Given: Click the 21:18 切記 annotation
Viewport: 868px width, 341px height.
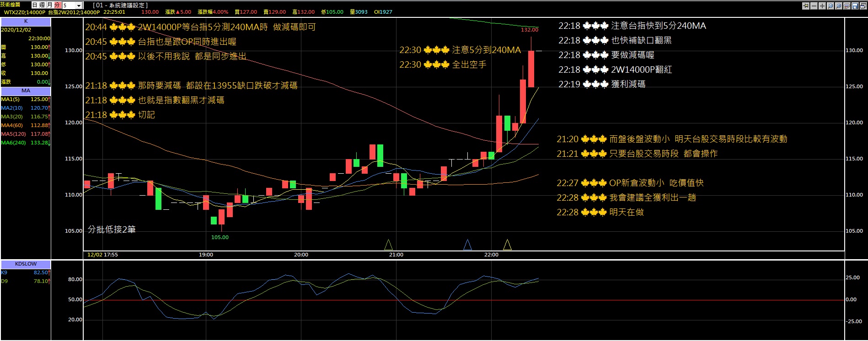Looking at the screenshot, I should pyautogui.click(x=120, y=115).
